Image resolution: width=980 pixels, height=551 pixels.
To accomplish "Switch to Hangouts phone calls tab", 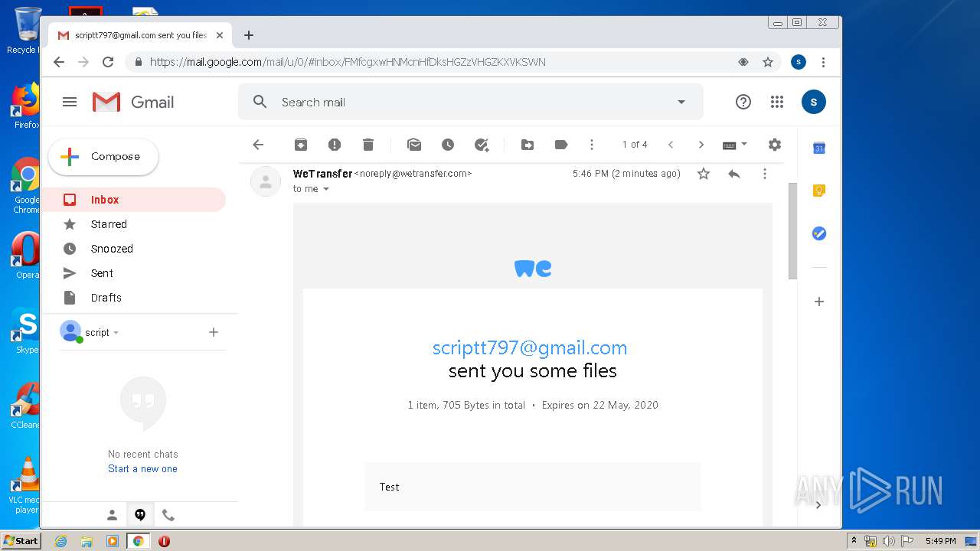I will pyautogui.click(x=168, y=515).
